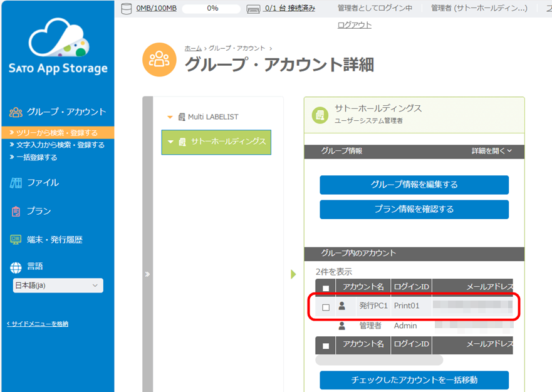Image resolution: width=552 pixels, height=392 pixels.
Task: Click the 言語 globe icon in the sidebar
Action: (16, 267)
